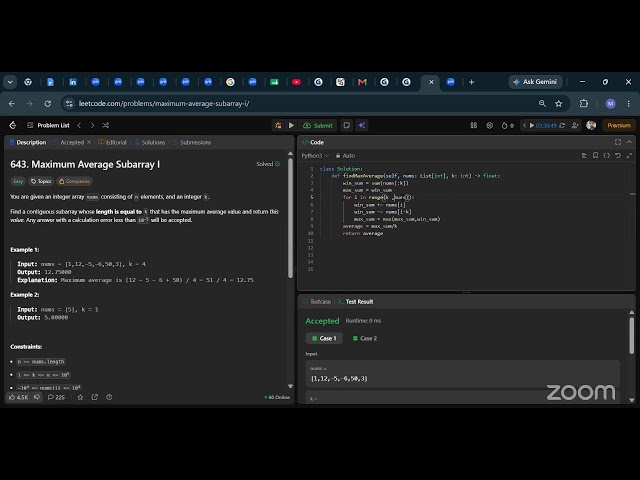640x480 pixels.
Task: Toggle the Auto lock setting
Action: pyautogui.click(x=345, y=156)
